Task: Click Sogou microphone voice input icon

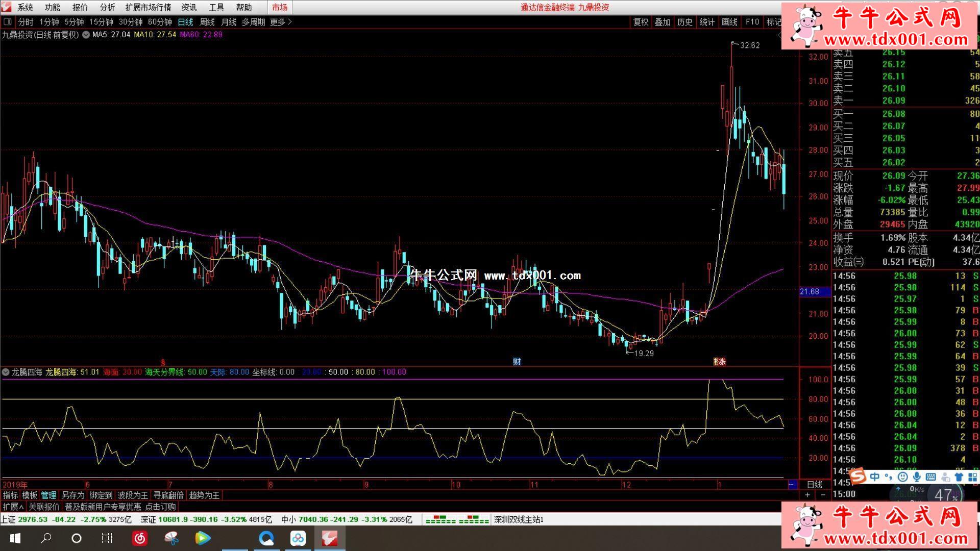Action: point(917,477)
